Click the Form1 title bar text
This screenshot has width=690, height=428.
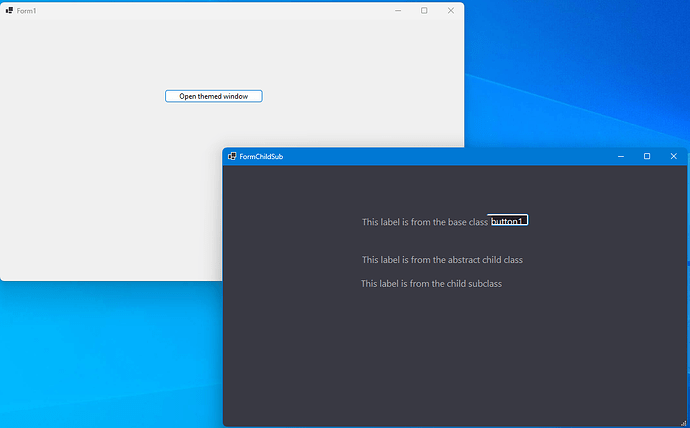pos(26,11)
